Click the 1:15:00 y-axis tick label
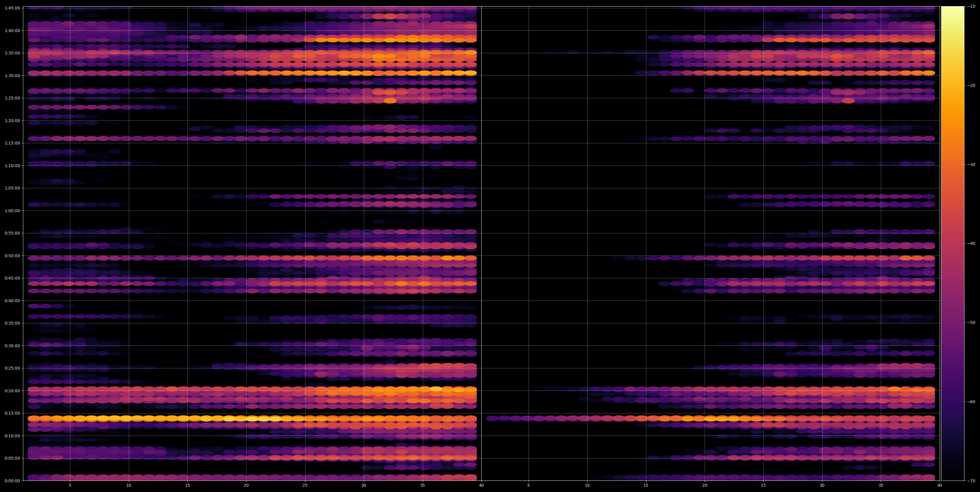Image resolution: width=980 pixels, height=492 pixels. [12, 143]
